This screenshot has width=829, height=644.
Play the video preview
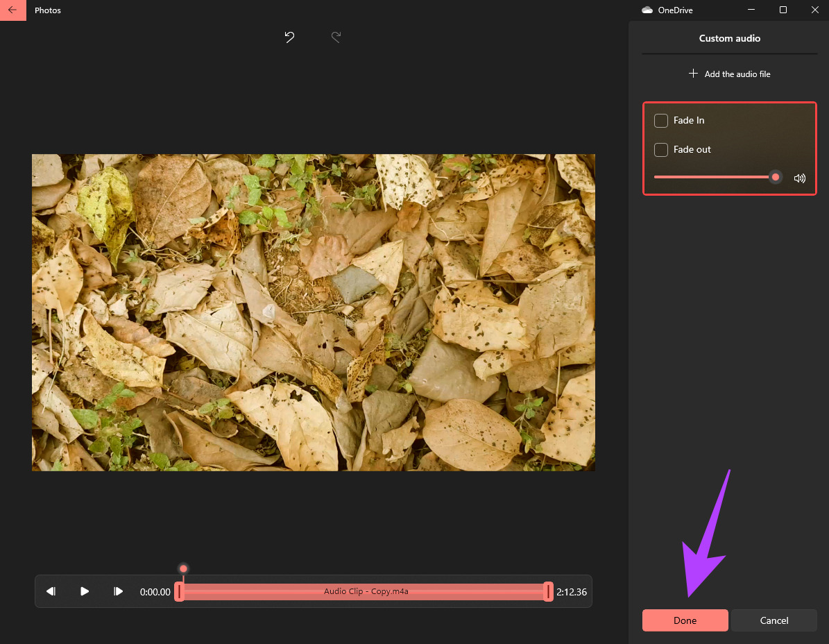click(x=85, y=591)
